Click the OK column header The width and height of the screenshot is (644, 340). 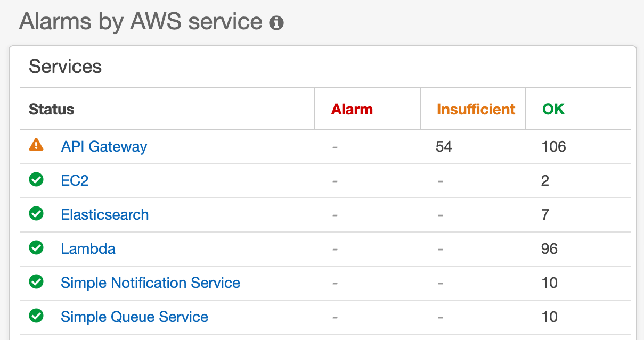click(x=553, y=110)
